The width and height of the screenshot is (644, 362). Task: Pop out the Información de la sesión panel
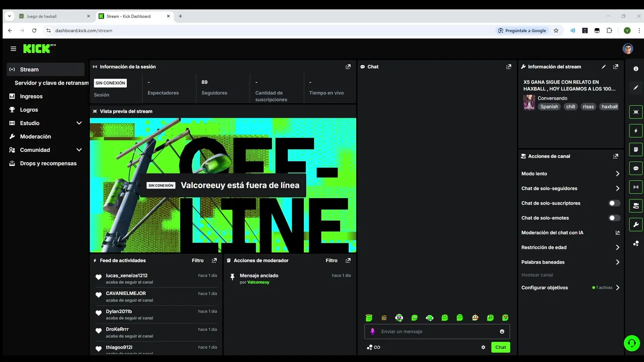click(x=348, y=66)
